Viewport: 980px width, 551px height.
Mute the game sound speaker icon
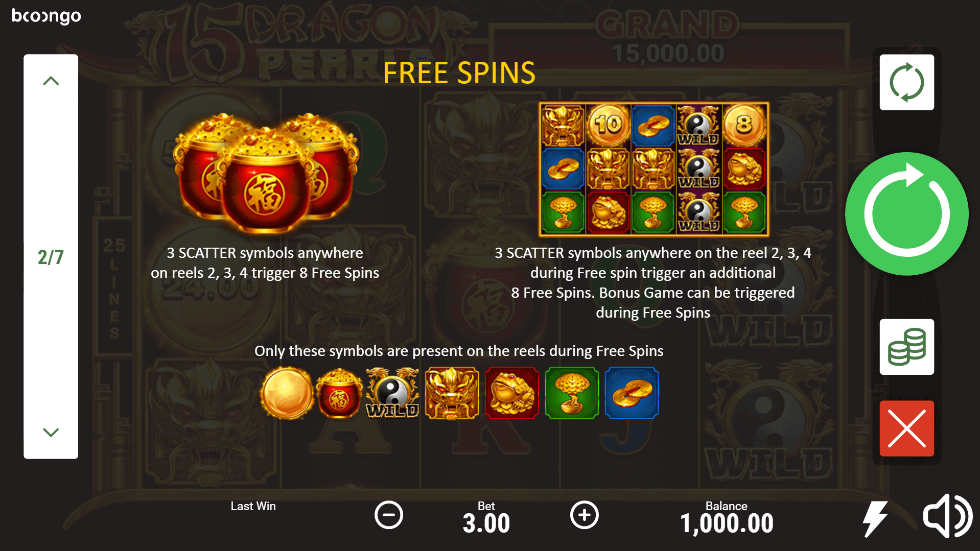[x=947, y=516]
